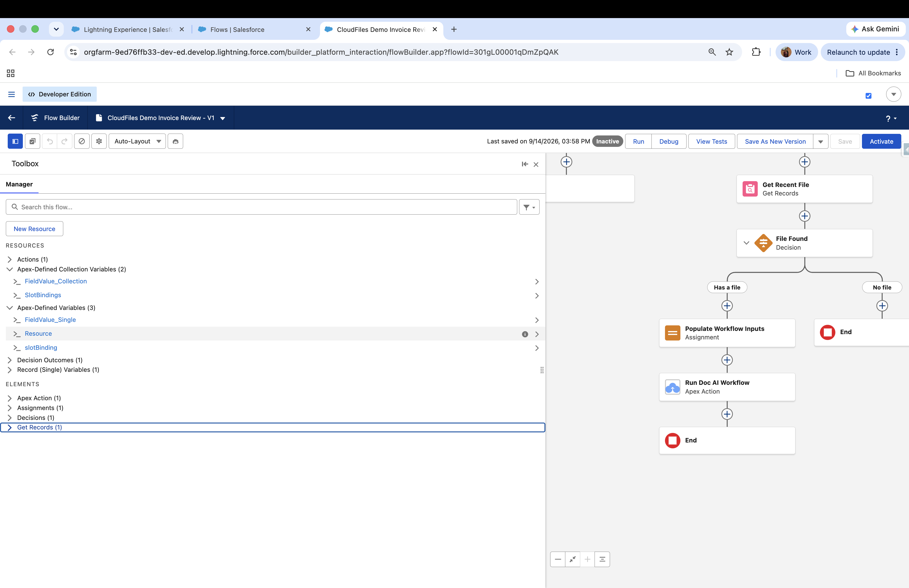This screenshot has height=588, width=909.
Task: Go back using Flow Builder arrow
Action: pos(11,118)
